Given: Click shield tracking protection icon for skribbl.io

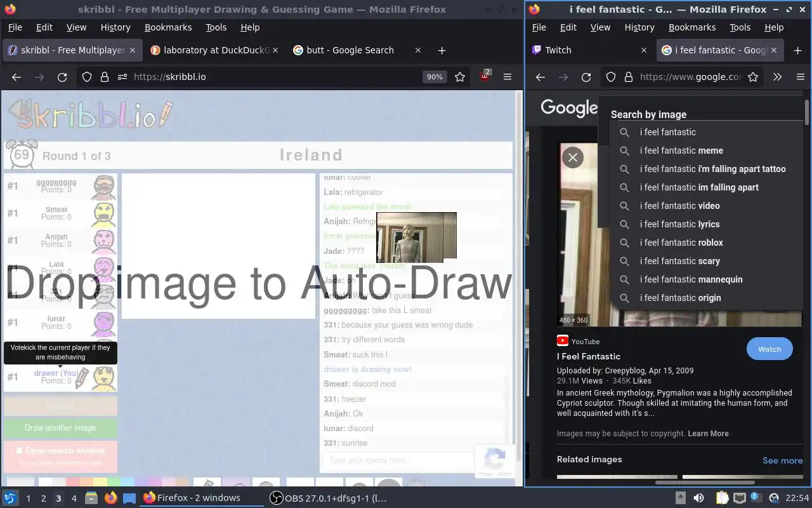Looking at the screenshot, I should point(87,77).
